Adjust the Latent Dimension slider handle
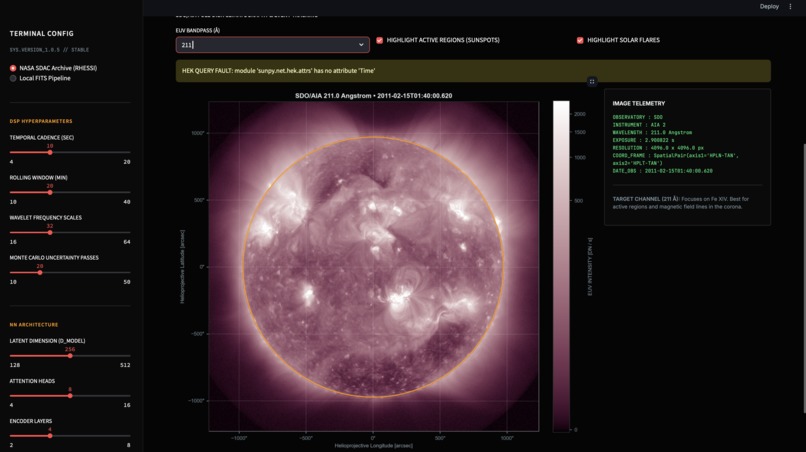This screenshot has height=452, width=806. [x=70, y=356]
